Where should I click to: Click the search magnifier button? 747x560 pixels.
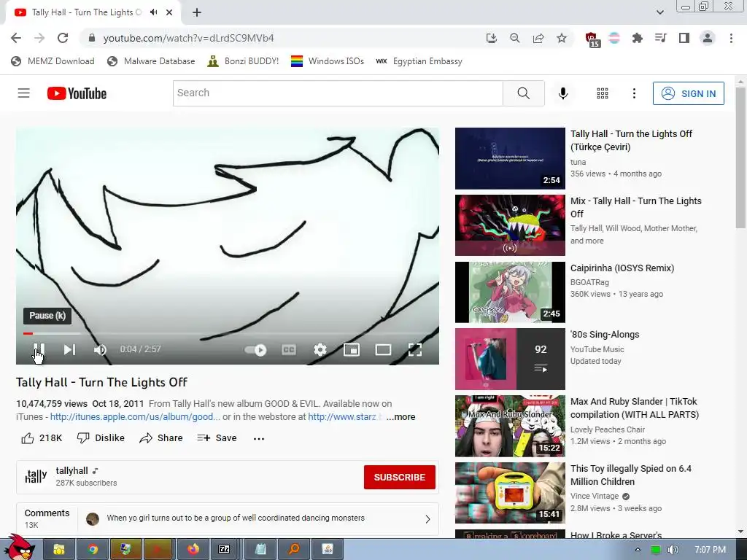coord(524,93)
